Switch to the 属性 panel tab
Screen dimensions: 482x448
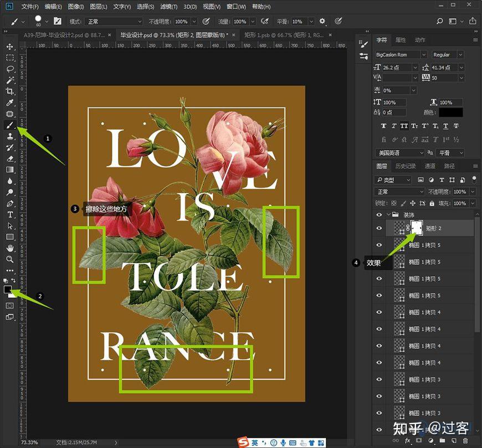[401, 40]
